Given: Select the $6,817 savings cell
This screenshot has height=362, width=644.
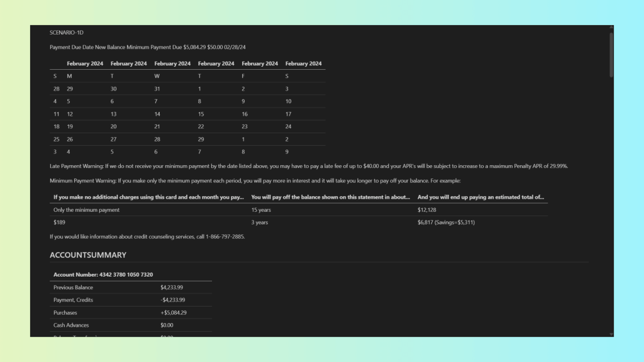Looking at the screenshot, I should pyautogui.click(x=446, y=222).
